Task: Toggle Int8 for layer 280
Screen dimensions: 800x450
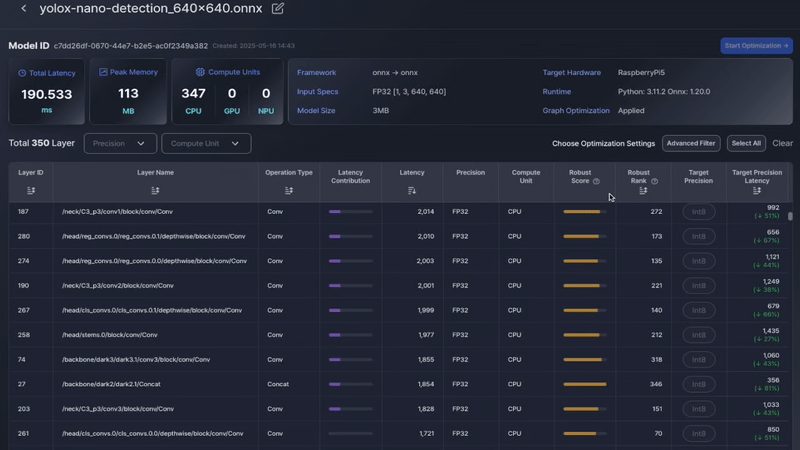Action: coord(698,237)
